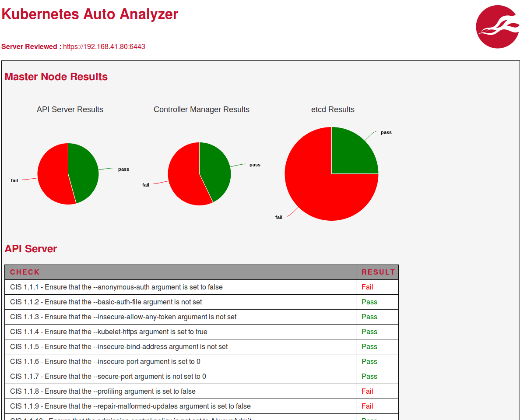Click the pass label of etcd pie

(386, 132)
